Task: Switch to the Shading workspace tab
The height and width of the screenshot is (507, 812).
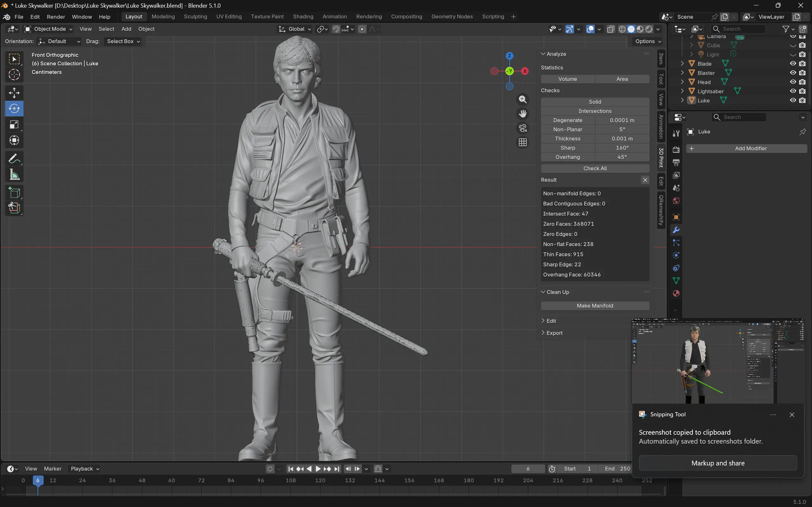Action: point(303,17)
